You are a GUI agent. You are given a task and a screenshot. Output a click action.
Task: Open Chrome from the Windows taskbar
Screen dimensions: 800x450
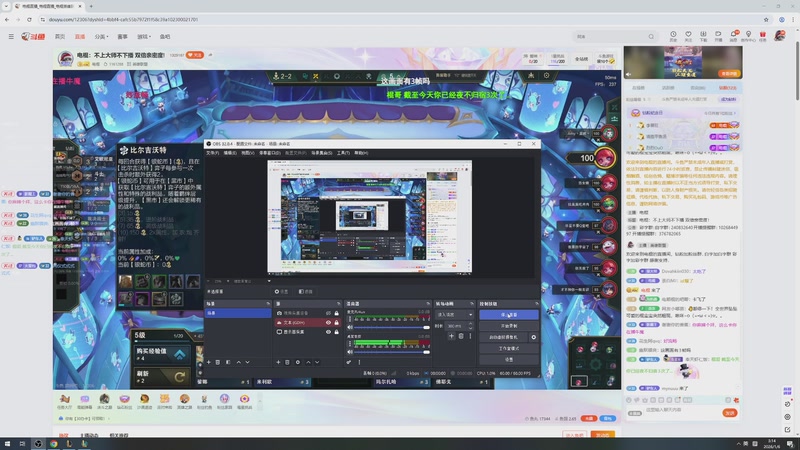point(54,444)
